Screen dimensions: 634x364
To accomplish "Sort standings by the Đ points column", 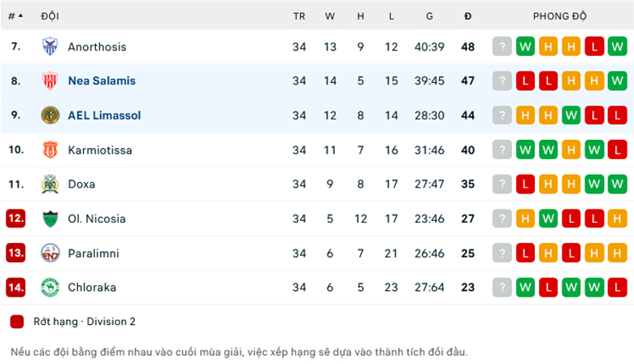I will 467,16.
